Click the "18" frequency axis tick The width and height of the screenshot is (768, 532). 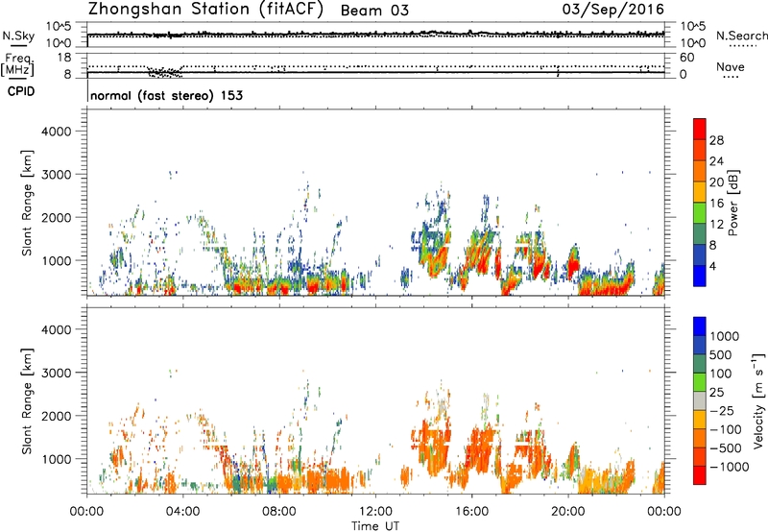(x=64, y=58)
